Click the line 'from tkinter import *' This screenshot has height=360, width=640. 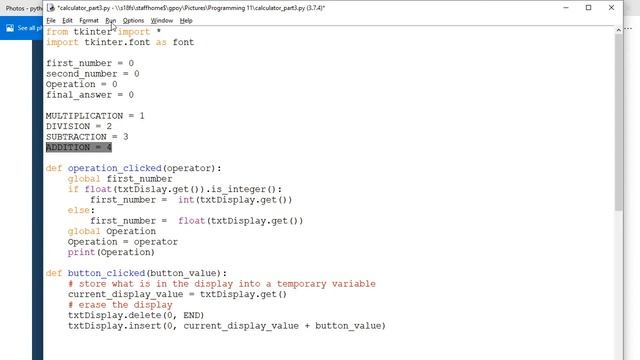tap(104, 32)
